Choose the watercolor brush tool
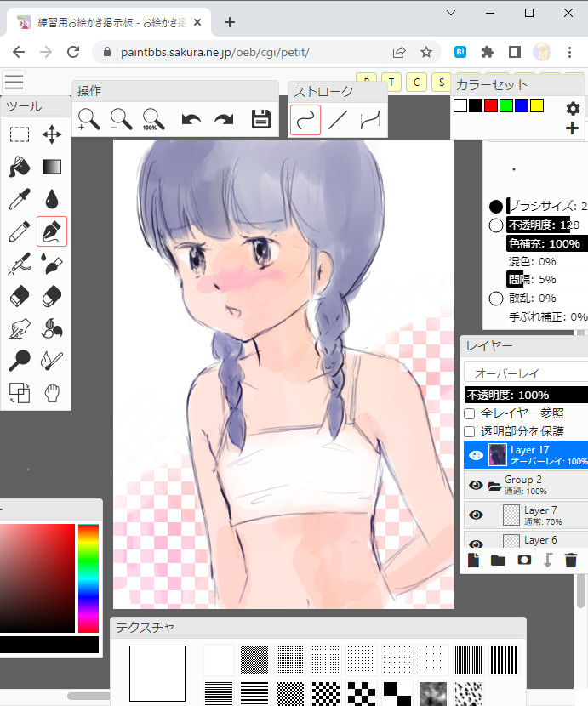This screenshot has height=706, width=588. tap(52, 264)
